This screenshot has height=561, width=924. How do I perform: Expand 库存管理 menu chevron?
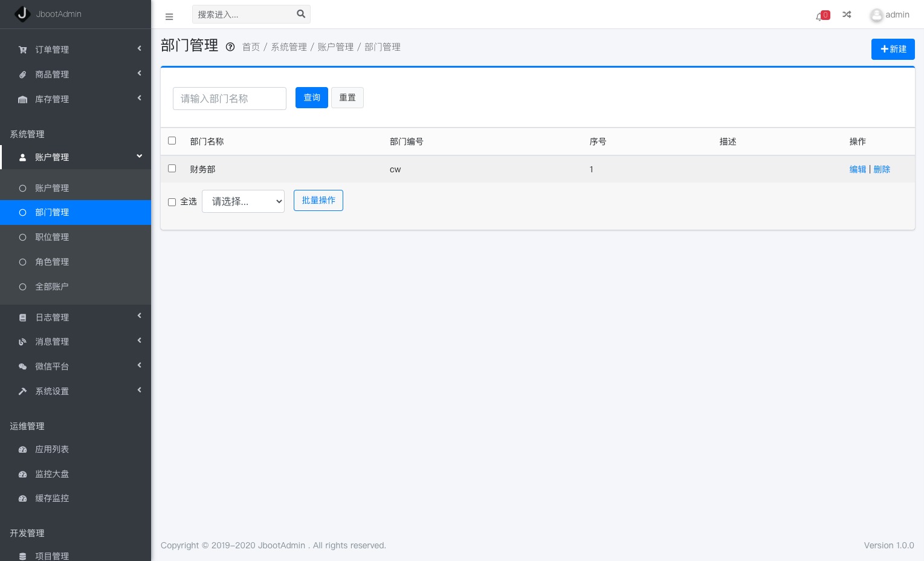pos(139,98)
